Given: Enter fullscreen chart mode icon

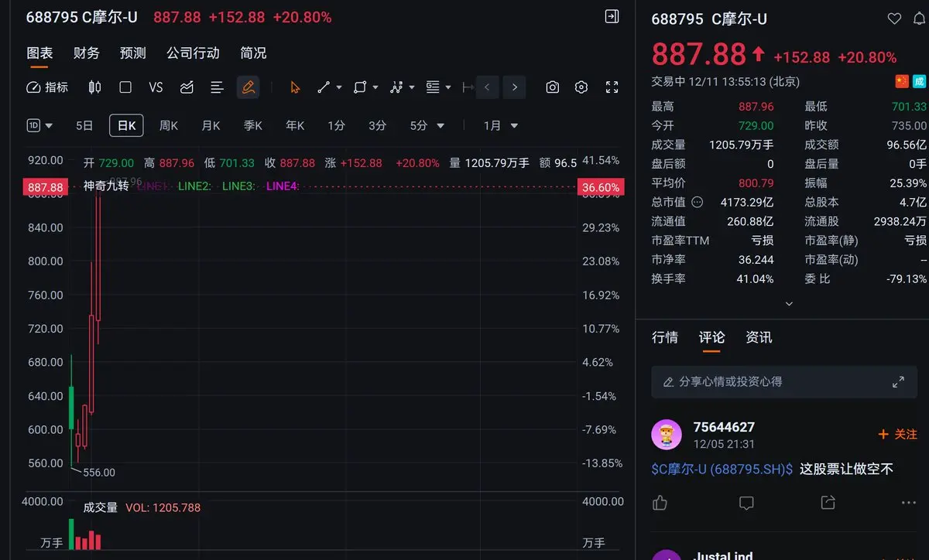Looking at the screenshot, I should [612, 87].
